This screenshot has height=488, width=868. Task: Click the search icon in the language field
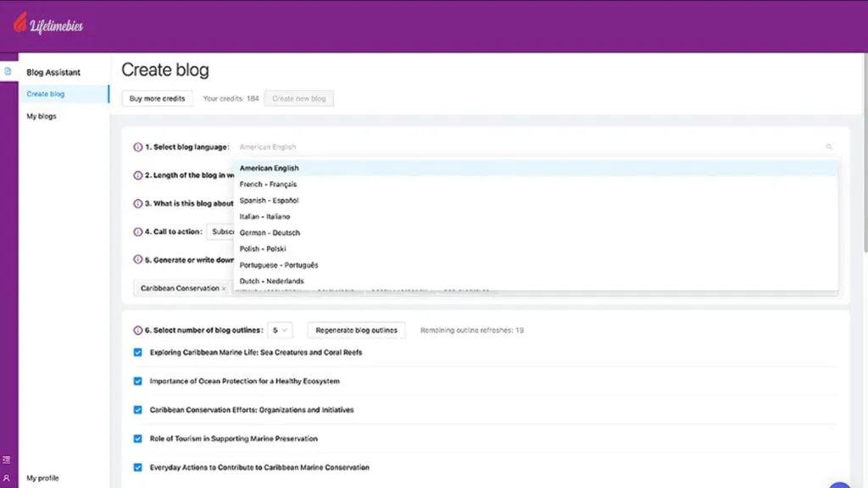click(x=828, y=147)
